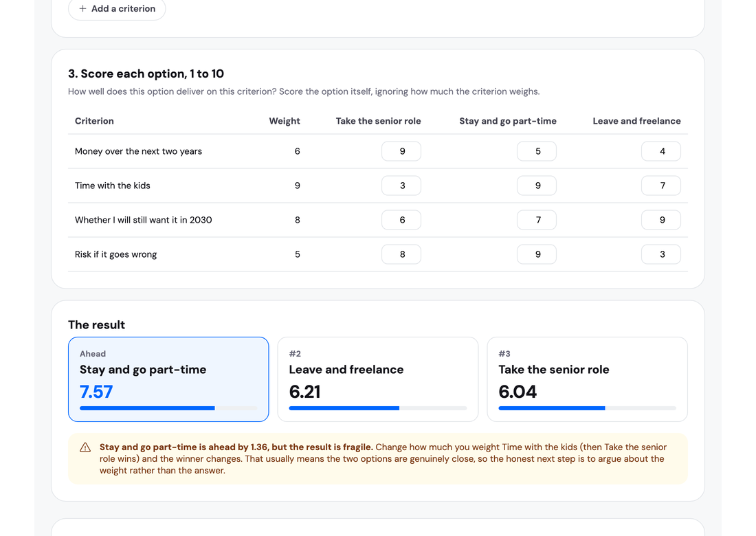Edit senior role score for Money over two years
Viewport: 756px width, 536px height.
[x=401, y=151]
